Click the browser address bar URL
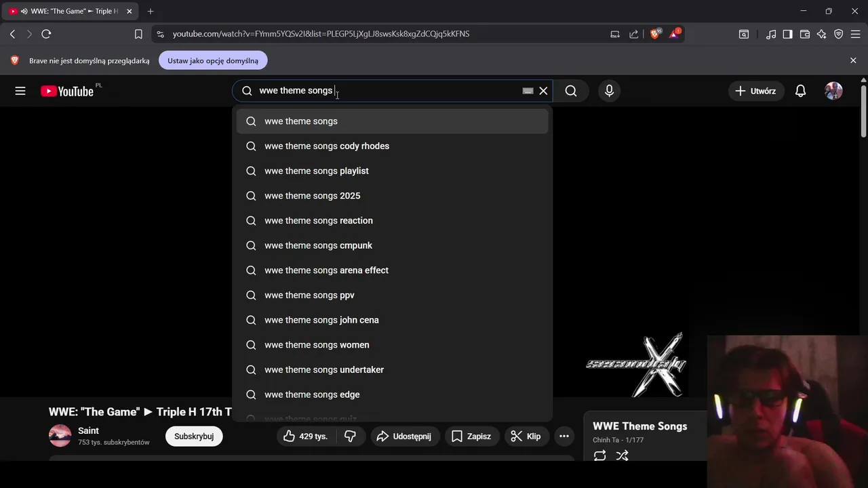The image size is (868, 488). coord(321,34)
